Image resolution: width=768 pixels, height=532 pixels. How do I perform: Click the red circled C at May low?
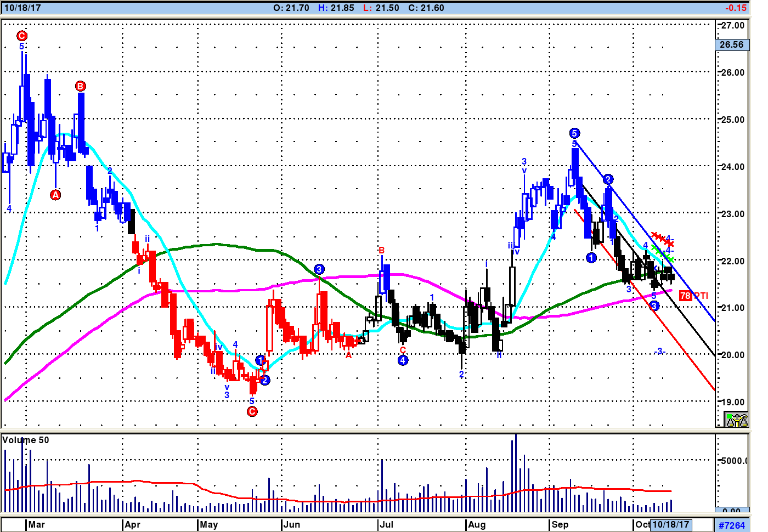(252, 411)
